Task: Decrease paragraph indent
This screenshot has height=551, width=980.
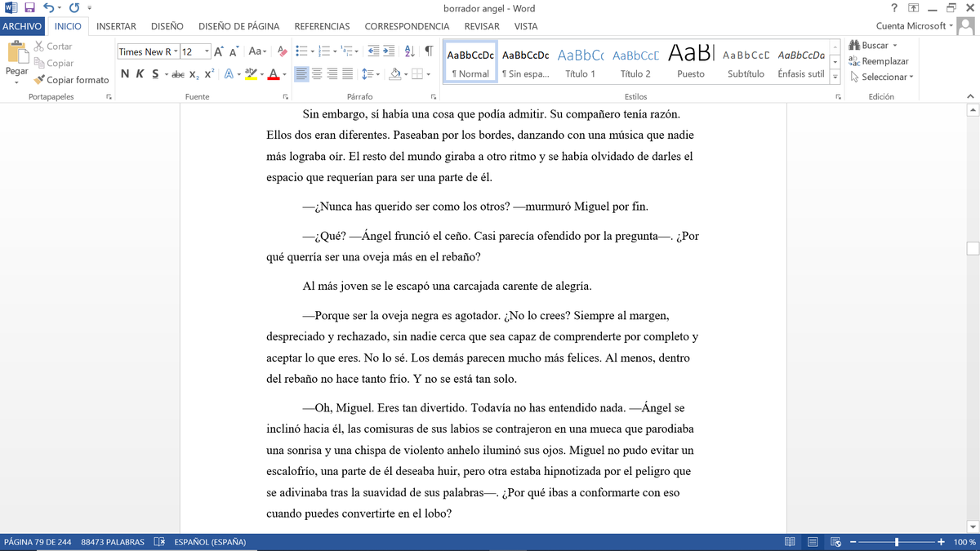Action: point(373,51)
